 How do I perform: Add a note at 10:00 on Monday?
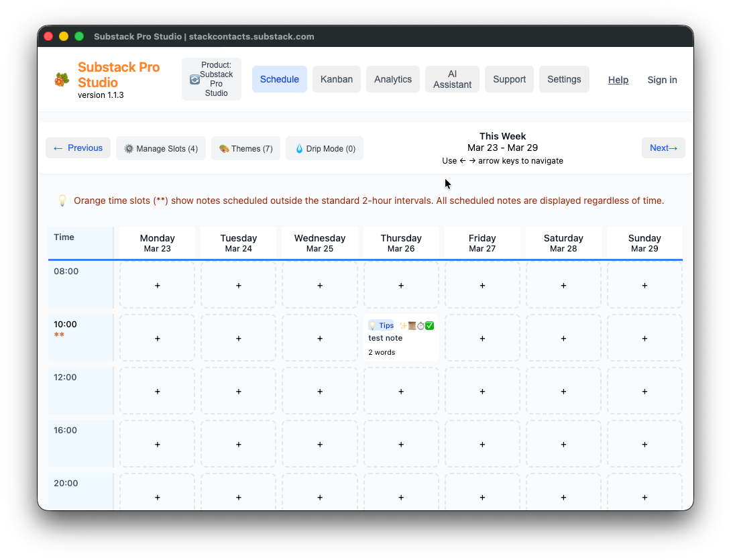point(157,338)
